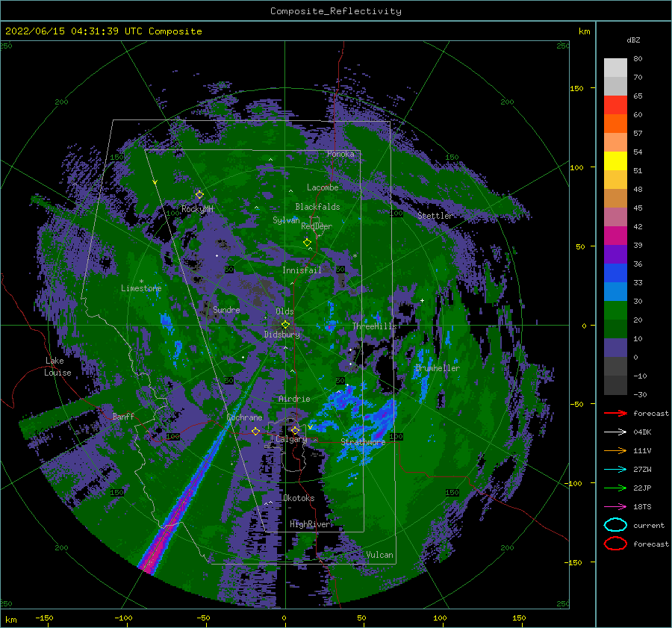Click the light blue swatch between 33 and 30
Screen dimensions: 672x628
[x=615, y=291]
